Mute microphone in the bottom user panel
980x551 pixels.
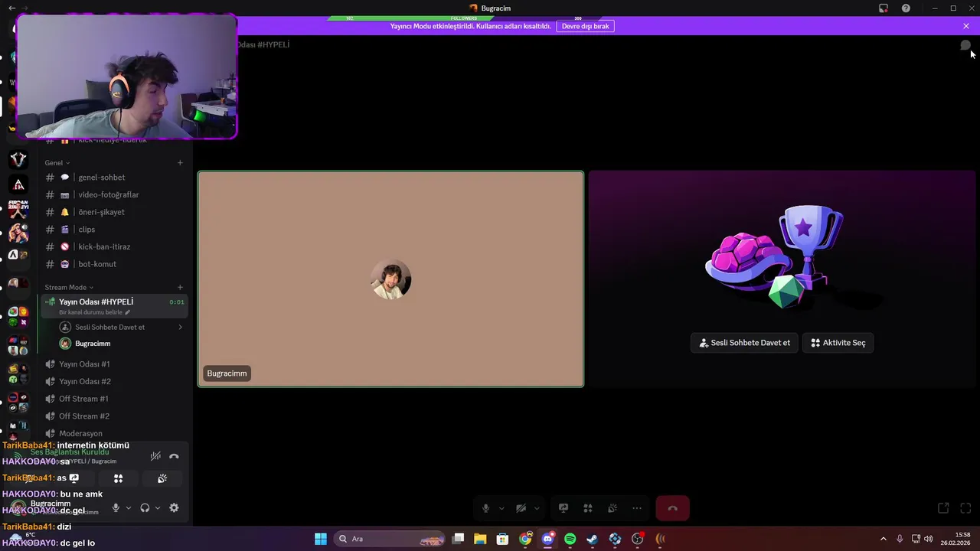116,507
